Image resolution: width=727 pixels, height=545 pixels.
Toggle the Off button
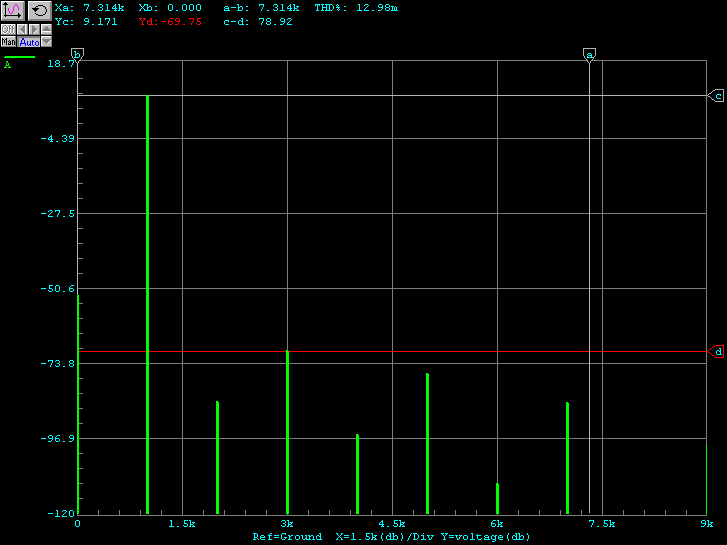[7, 30]
